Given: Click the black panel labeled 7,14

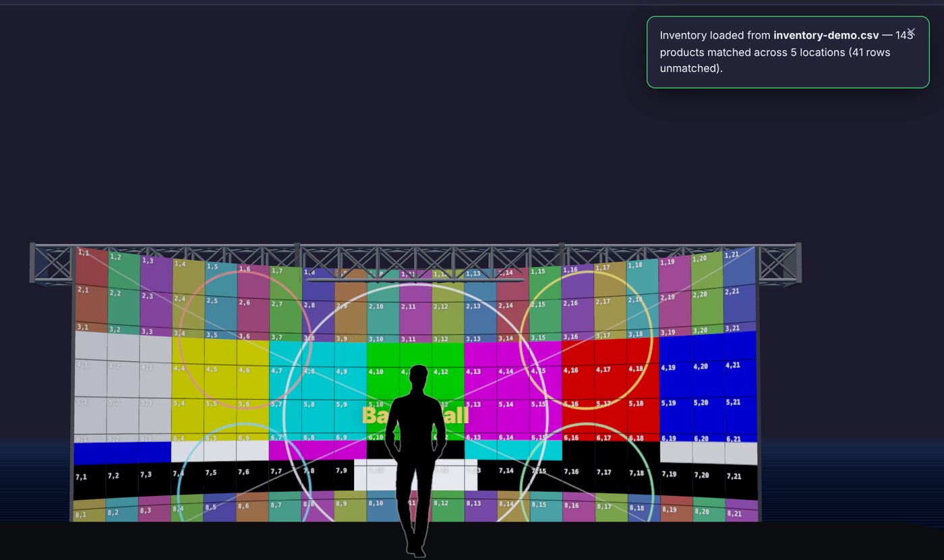Looking at the screenshot, I should (x=513, y=481).
